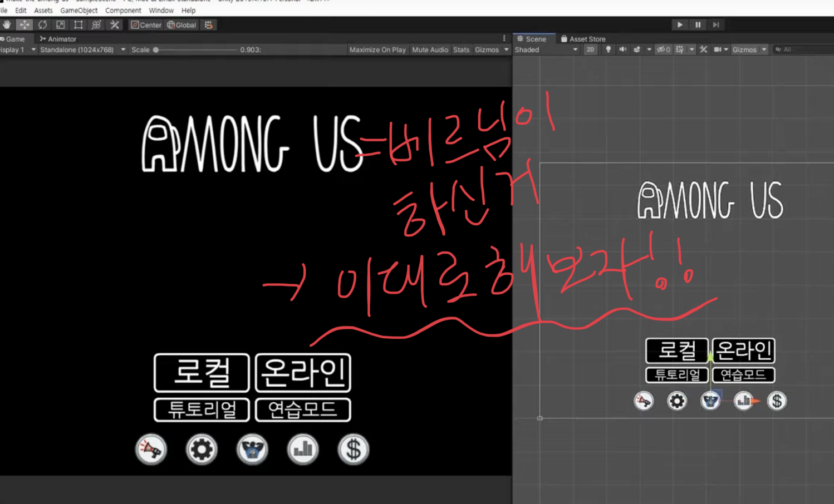
Task: Pause the game playback
Action: (698, 24)
